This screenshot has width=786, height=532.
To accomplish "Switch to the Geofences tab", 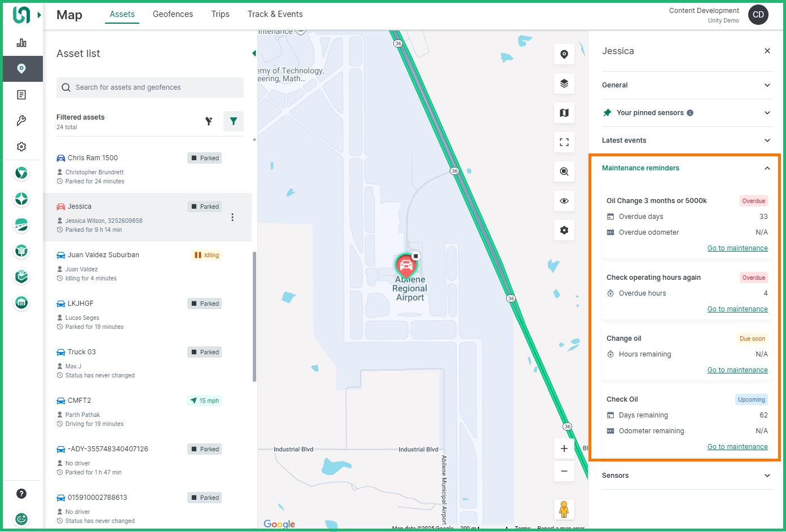I will pos(173,14).
